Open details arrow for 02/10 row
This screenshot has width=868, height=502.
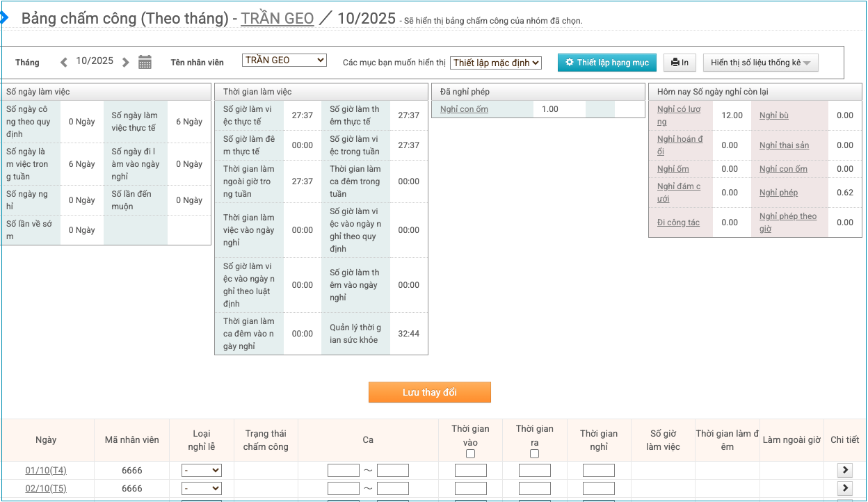(x=845, y=488)
